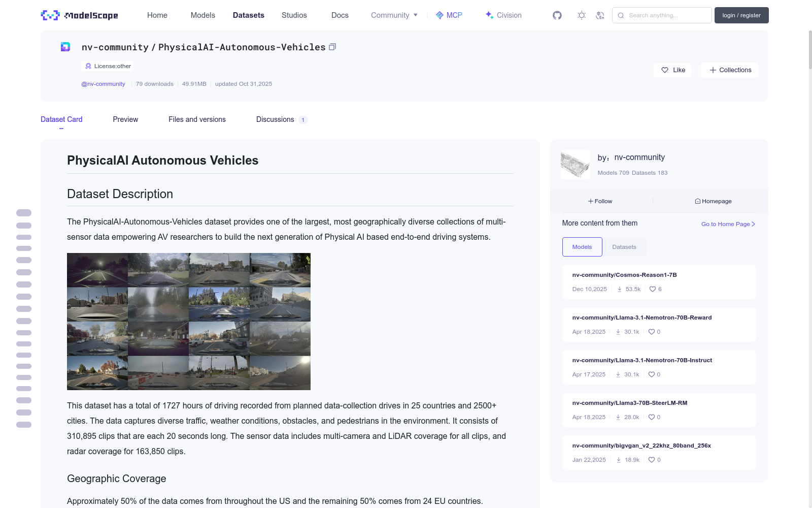Open the nv-community Homepage button
Image resolution: width=812 pixels, height=508 pixels.
713,201
